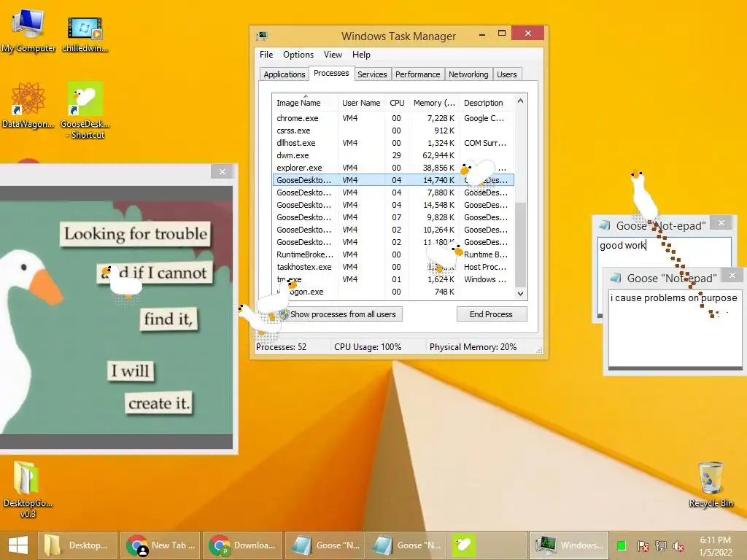
Task: Click the 'good work' Notepad window icon
Action: (605, 225)
